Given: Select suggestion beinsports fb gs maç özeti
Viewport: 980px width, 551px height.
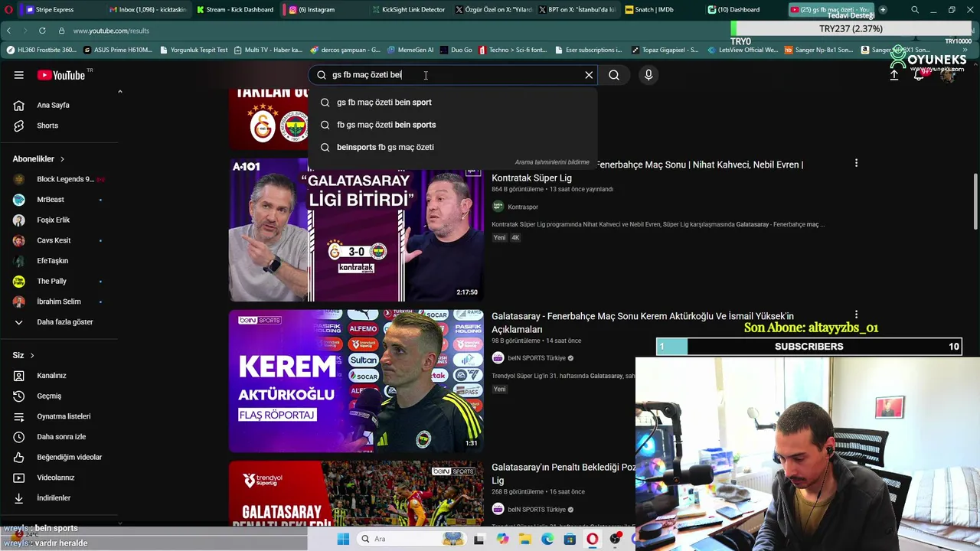Looking at the screenshot, I should 452,147.
